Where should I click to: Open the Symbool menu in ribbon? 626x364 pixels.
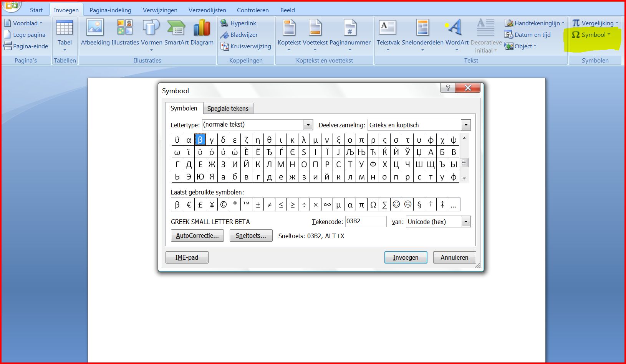[591, 35]
